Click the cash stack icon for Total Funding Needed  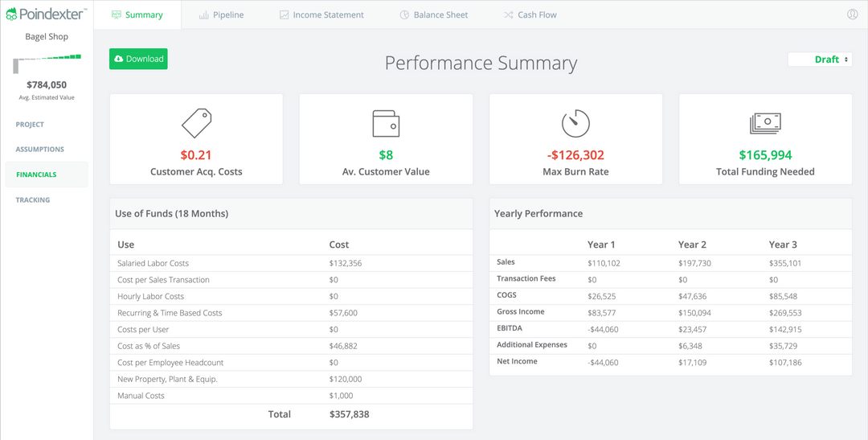765,123
